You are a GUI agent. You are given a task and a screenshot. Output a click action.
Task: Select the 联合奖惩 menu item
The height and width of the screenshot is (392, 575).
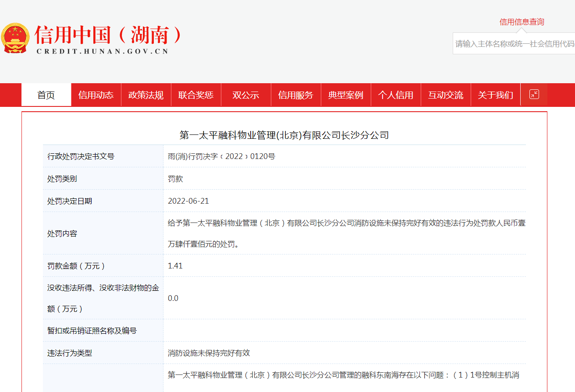(x=196, y=95)
